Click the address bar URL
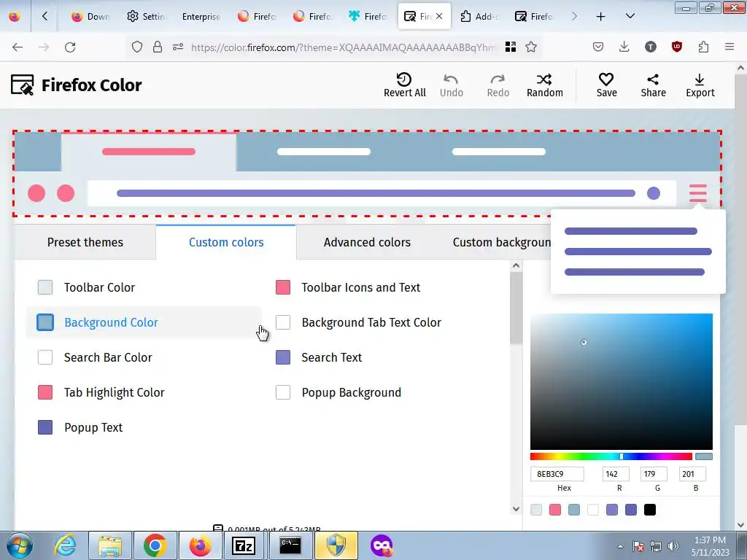747x560 pixels. click(x=343, y=47)
